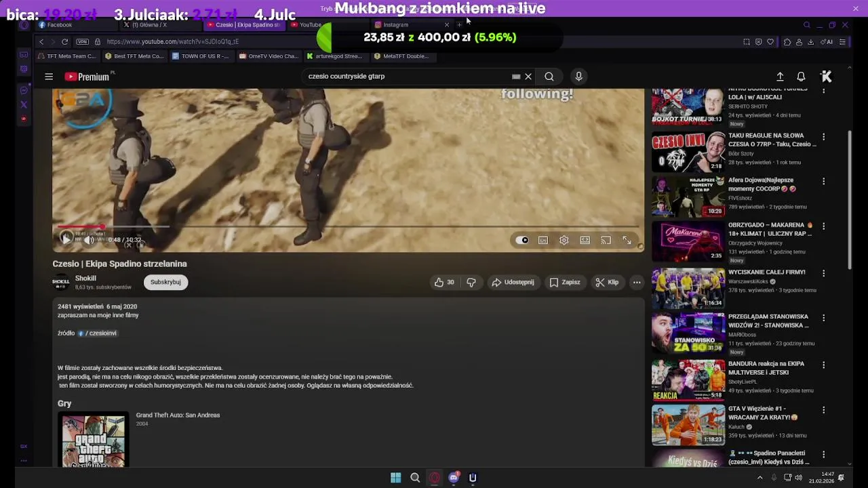
Task: Open options for WYCISKANIE CAŁEJ FIRMY video
Action: pos(823,273)
